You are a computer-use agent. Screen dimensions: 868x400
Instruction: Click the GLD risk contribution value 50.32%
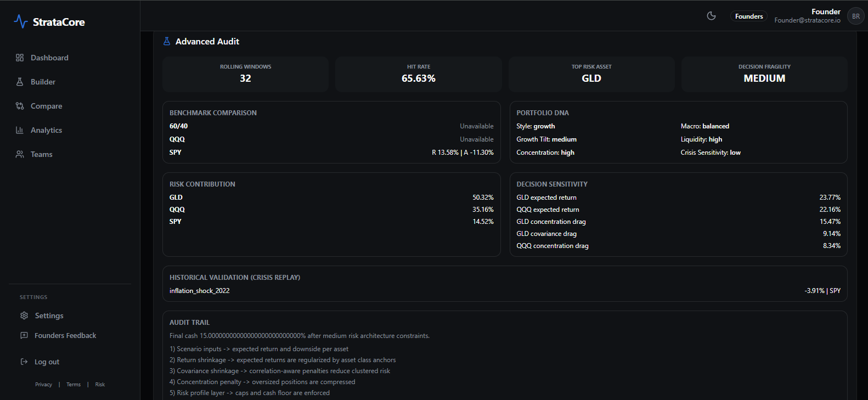point(483,198)
